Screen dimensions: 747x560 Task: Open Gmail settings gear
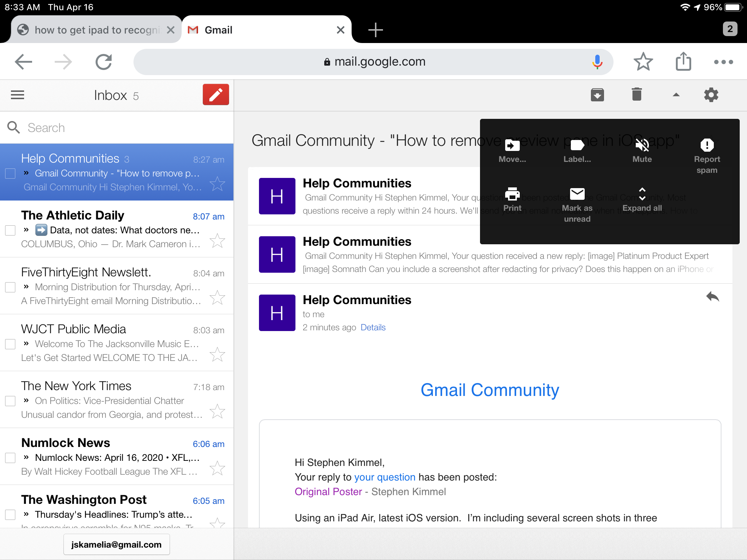pos(711,95)
